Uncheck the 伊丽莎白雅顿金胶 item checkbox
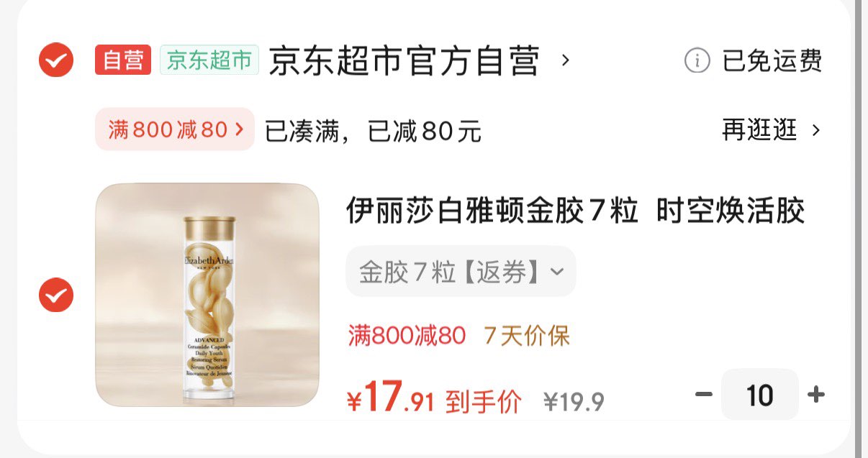 pos(55,295)
